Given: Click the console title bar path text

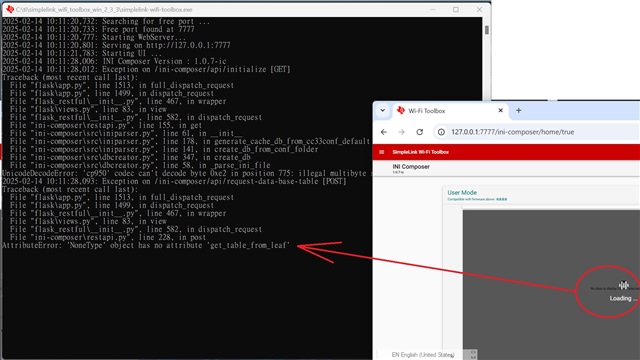Looking at the screenshot, I should [x=104, y=9].
